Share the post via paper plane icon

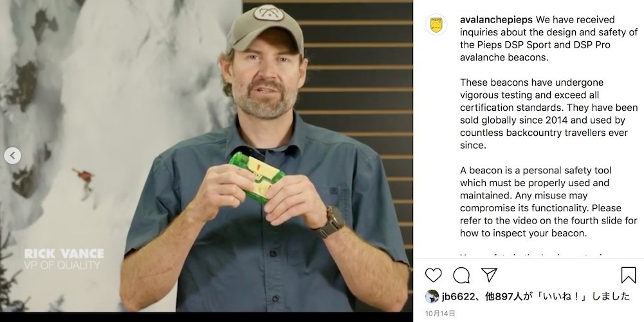[x=489, y=275]
